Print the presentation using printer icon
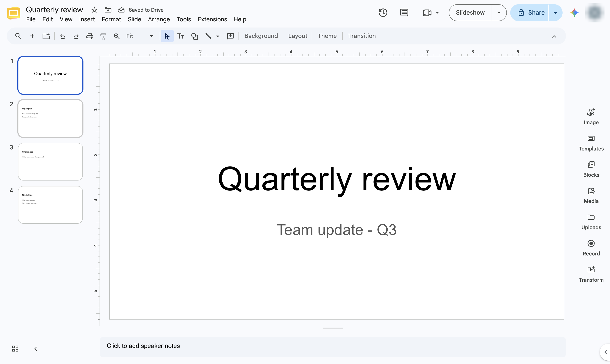 click(90, 36)
